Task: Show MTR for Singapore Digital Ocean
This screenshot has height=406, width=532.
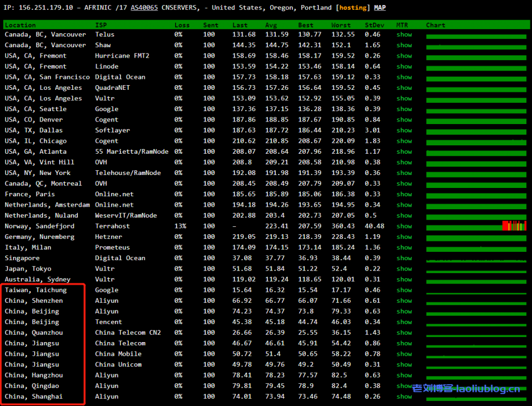Action: click(404, 258)
